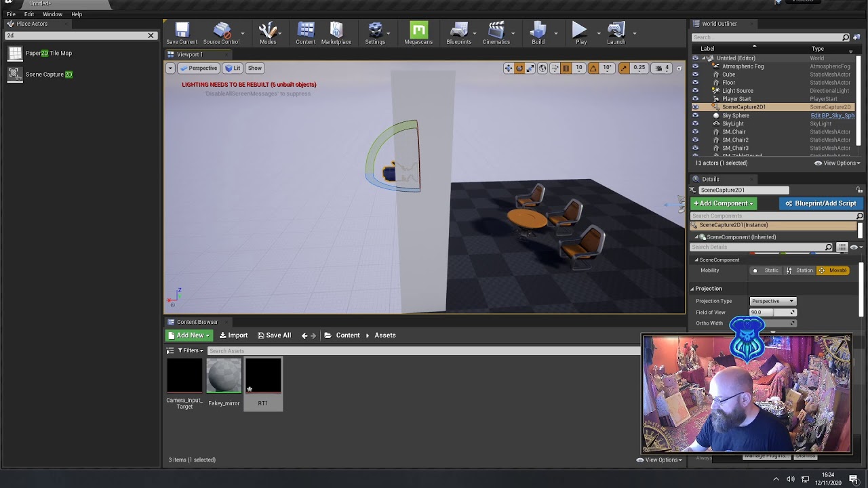Navigate back in Content Browser history
Viewport: 868px width, 488px height.
[x=304, y=335]
